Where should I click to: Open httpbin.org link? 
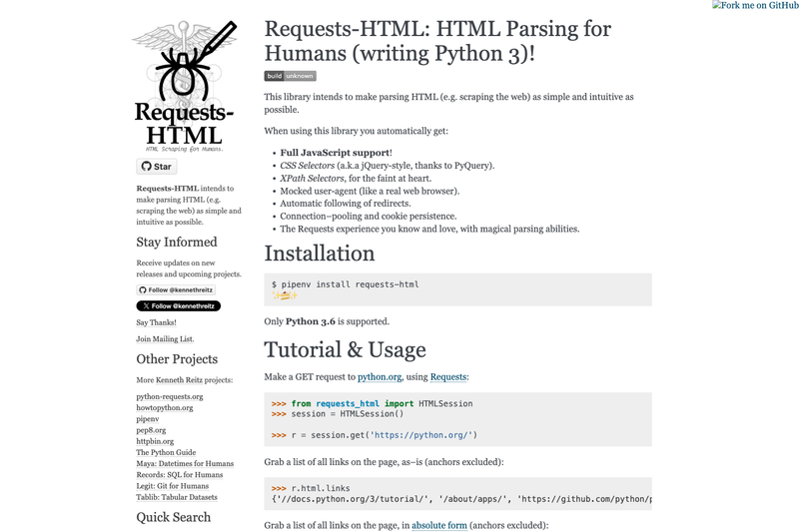tap(155, 441)
